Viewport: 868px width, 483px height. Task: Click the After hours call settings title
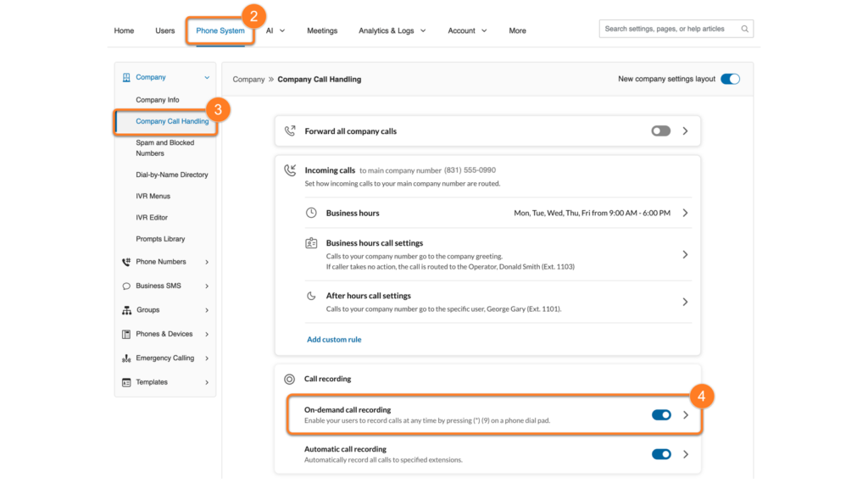coord(369,296)
